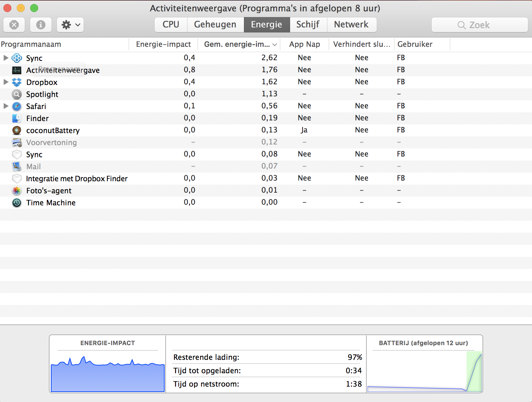Click the Finder face icon

pyautogui.click(x=17, y=118)
